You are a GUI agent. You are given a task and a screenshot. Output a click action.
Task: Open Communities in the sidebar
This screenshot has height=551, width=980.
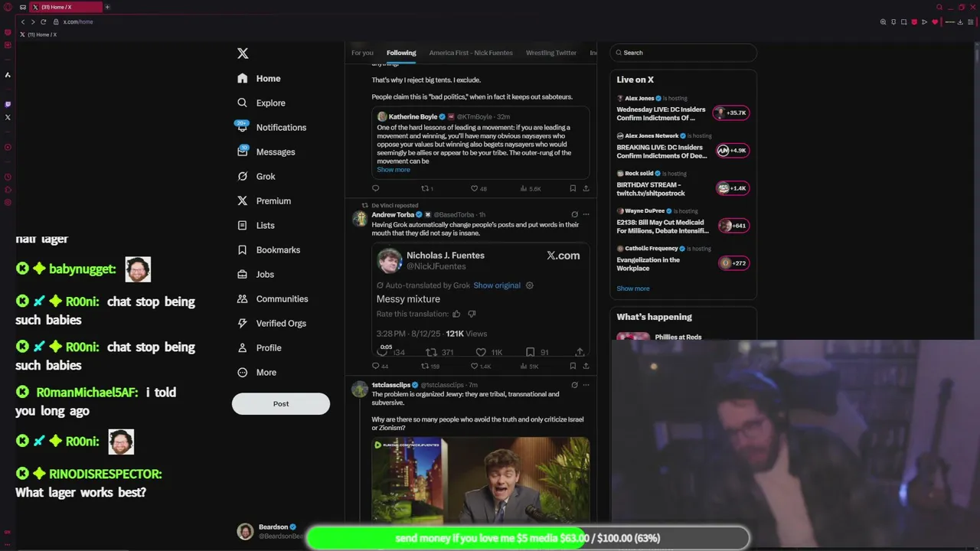click(x=272, y=298)
